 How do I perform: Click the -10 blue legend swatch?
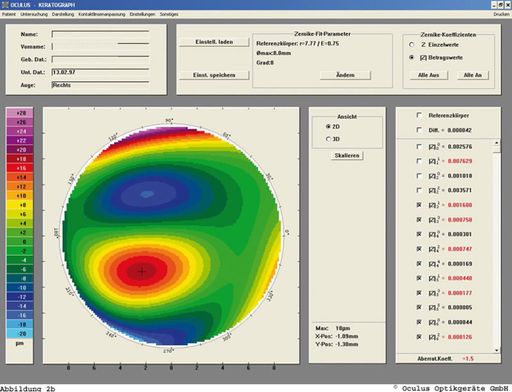(x=20, y=287)
